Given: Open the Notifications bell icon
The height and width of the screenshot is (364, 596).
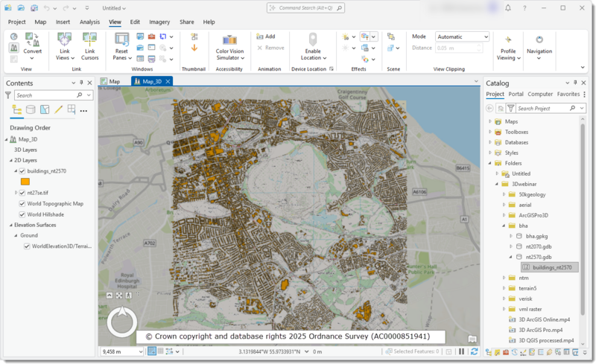Looking at the screenshot, I should click(508, 7).
